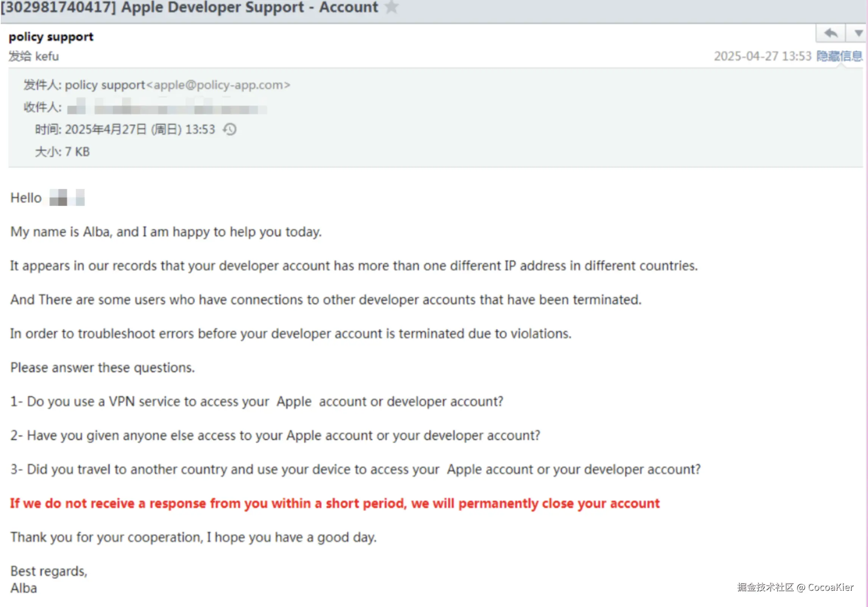Click question 3 about traveling to another country
The width and height of the screenshot is (868, 607).
(356, 469)
